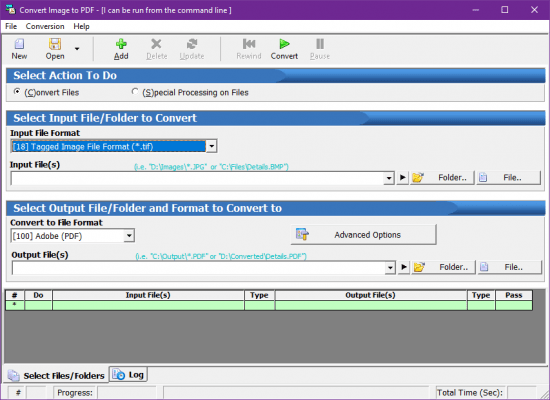The image size is (550, 400).
Task: Expand the Input File Format dropdown
Action: pos(212,146)
